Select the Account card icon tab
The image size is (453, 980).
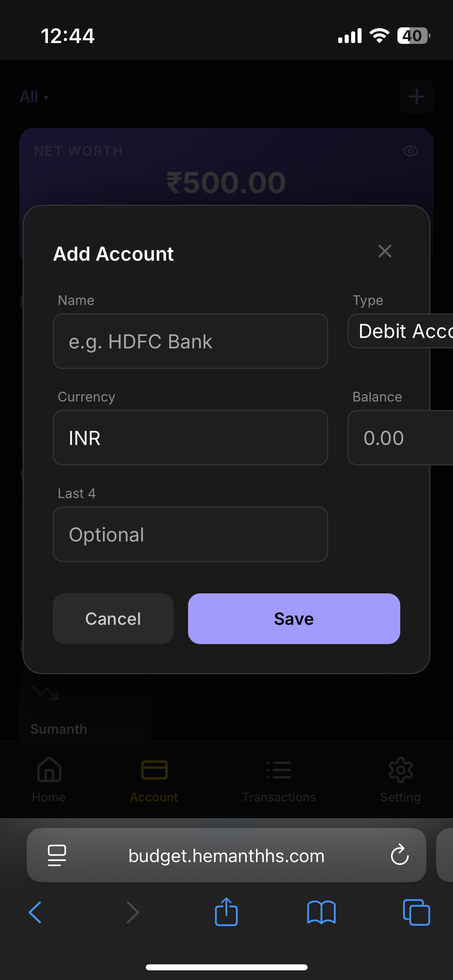coord(154,780)
